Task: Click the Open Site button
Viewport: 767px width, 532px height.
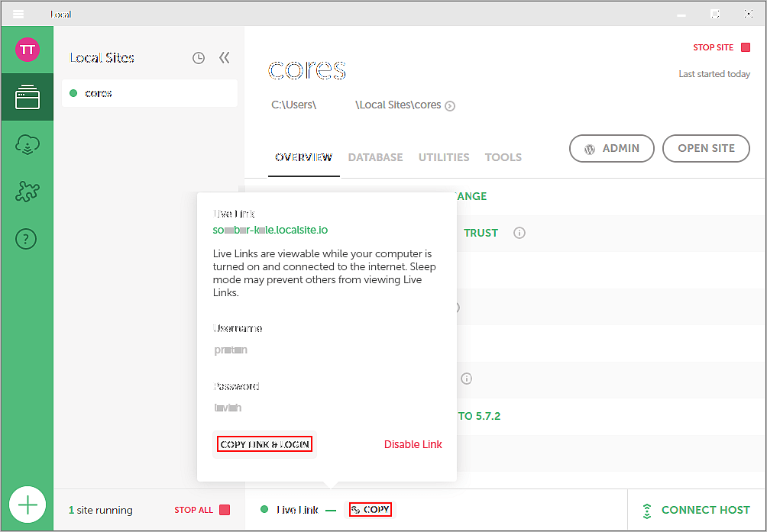Action: (706, 149)
